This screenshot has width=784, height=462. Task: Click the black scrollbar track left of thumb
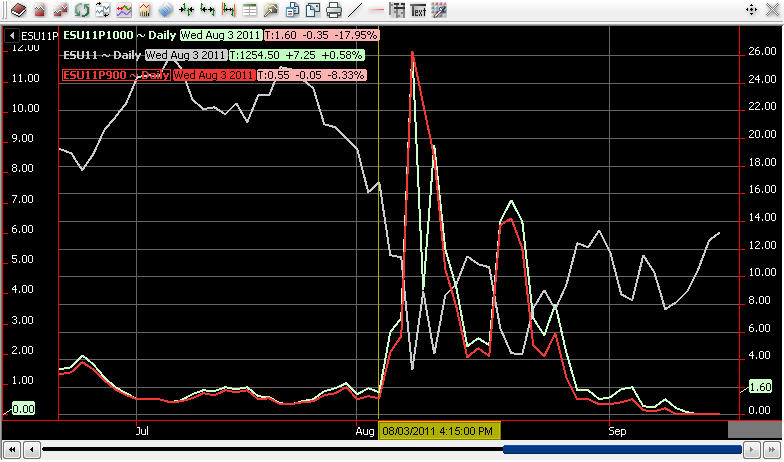(272, 449)
